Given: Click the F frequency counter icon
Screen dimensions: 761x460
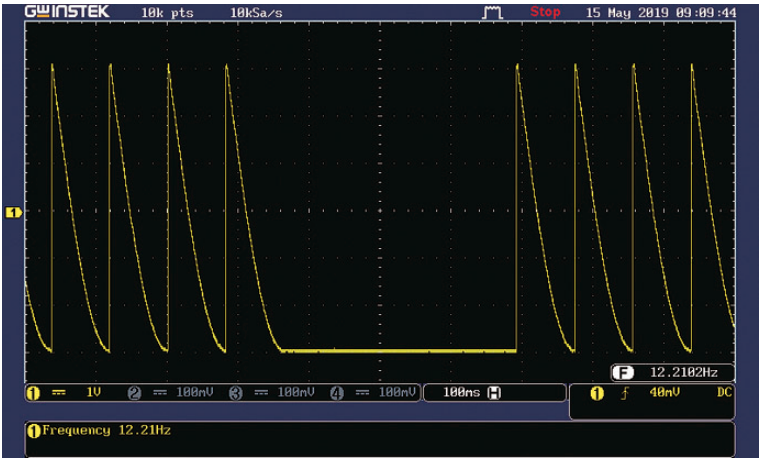Looking at the screenshot, I should 623,373.
